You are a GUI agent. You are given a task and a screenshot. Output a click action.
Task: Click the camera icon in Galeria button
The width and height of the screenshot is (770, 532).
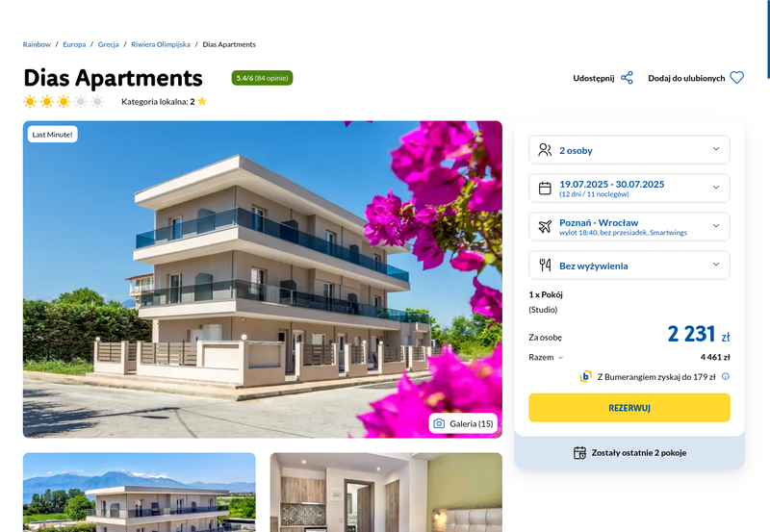[439, 423]
